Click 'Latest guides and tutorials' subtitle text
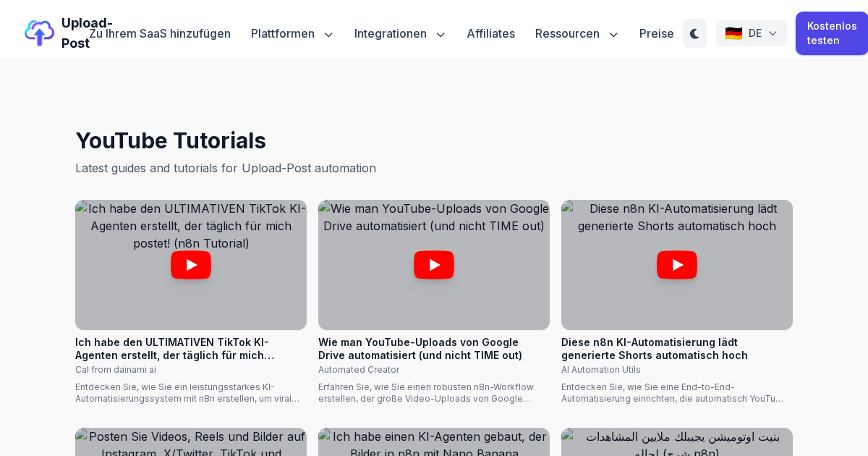 click(x=226, y=168)
